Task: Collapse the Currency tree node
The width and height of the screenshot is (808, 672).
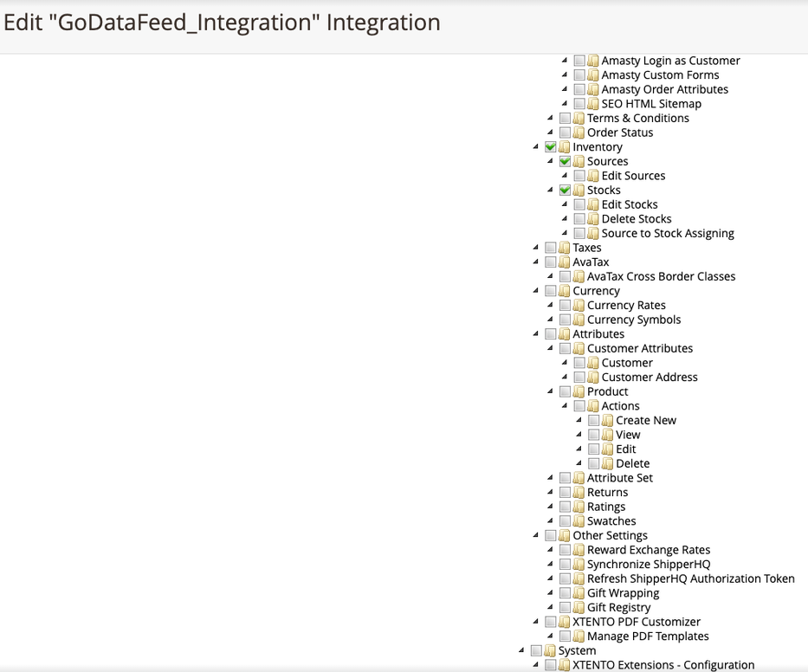Action: (536, 291)
